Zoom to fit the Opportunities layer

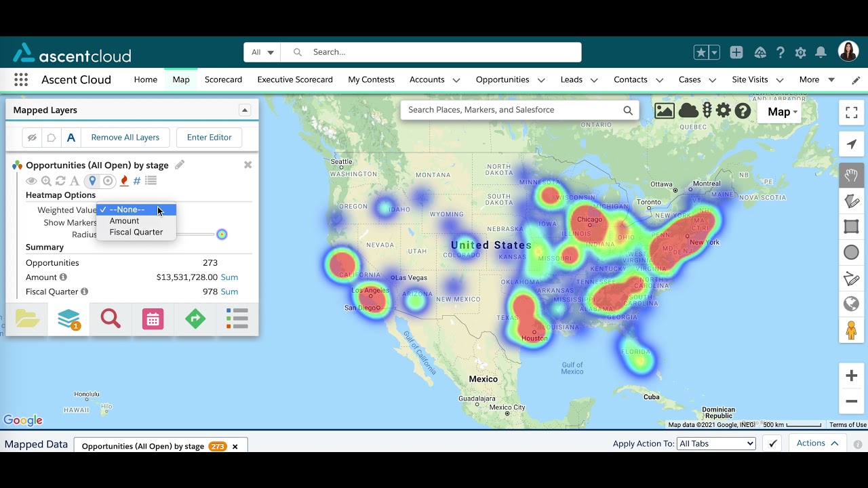coord(46,181)
